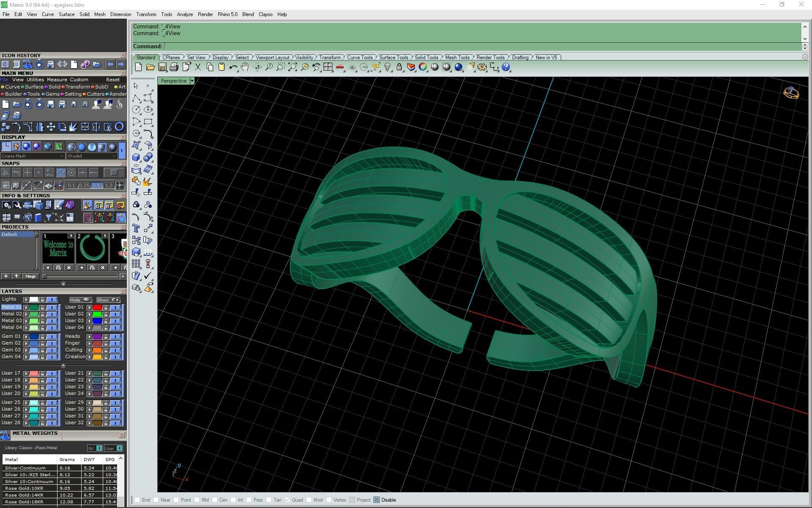
Task: Click the Mngr button under Projects
Action: (x=30, y=276)
